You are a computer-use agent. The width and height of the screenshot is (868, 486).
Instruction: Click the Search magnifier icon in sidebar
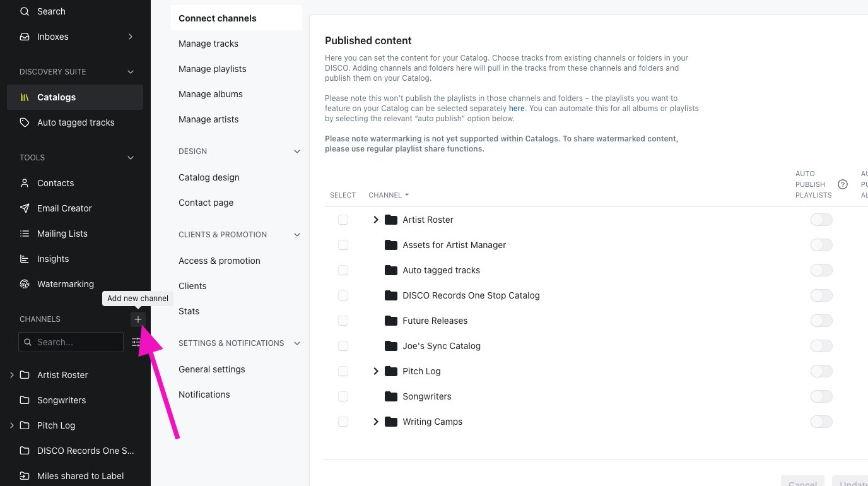click(25, 11)
